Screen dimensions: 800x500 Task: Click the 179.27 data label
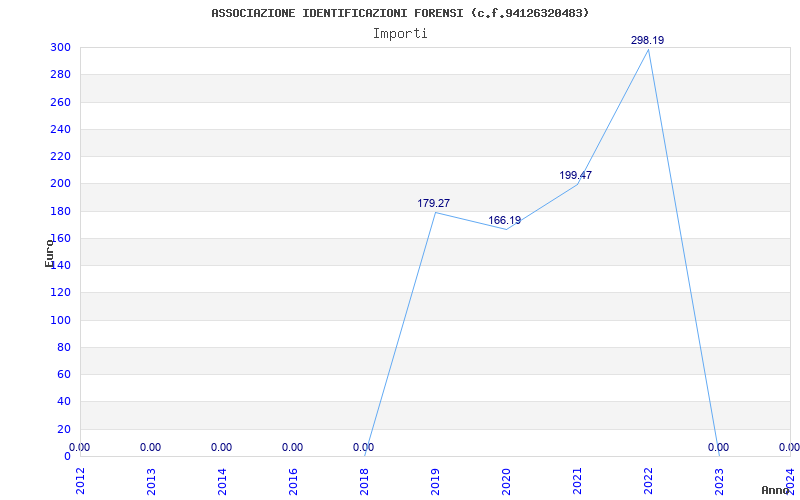pyautogui.click(x=434, y=204)
